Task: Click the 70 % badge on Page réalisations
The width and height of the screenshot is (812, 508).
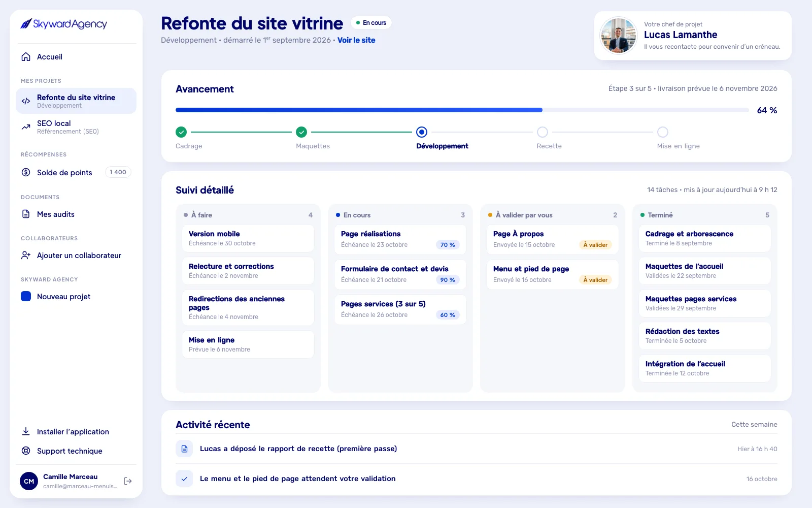Action: (448, 245)
